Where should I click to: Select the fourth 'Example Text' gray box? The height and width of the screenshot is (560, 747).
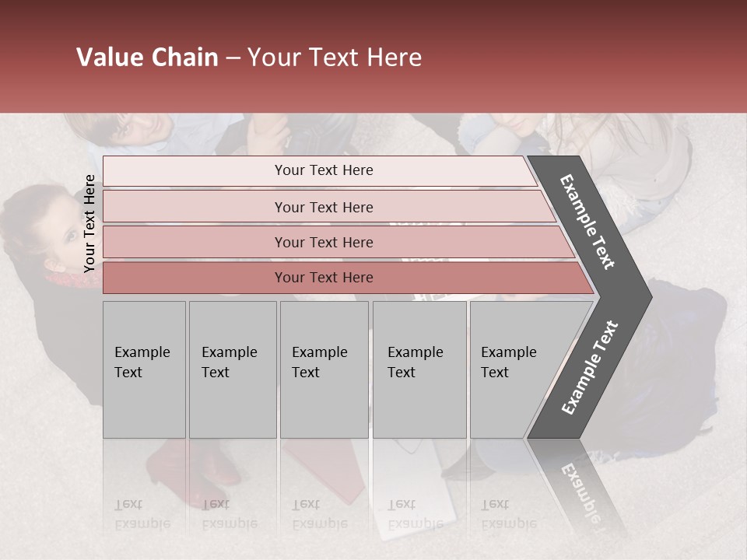click(419, 369)
